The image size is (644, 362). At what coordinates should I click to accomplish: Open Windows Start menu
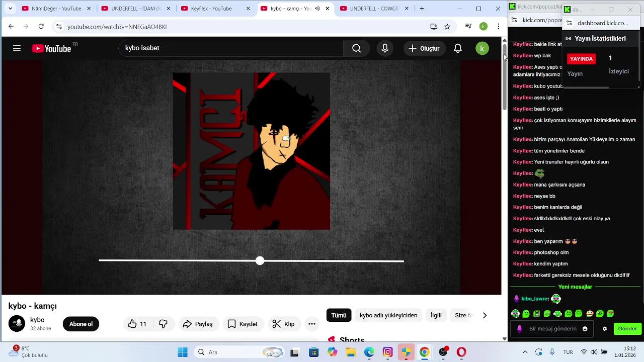pyautogui.click(x=183, y=352)
